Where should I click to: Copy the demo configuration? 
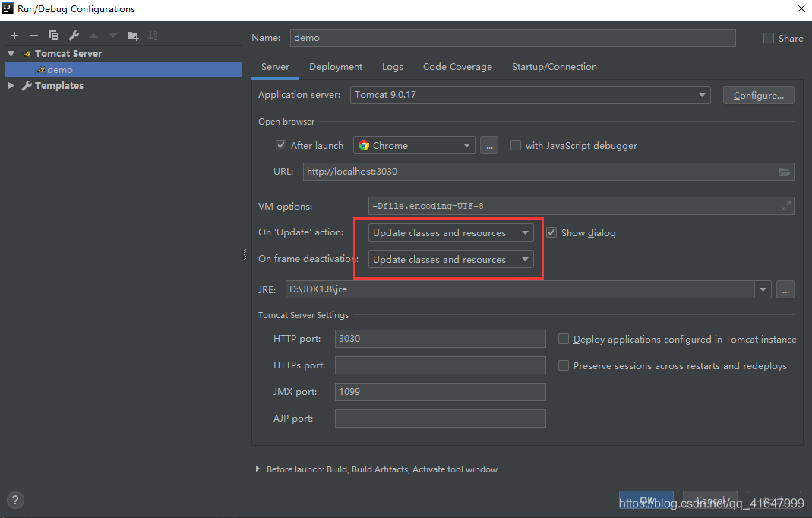pyautogui.click(x=53, y=35)
